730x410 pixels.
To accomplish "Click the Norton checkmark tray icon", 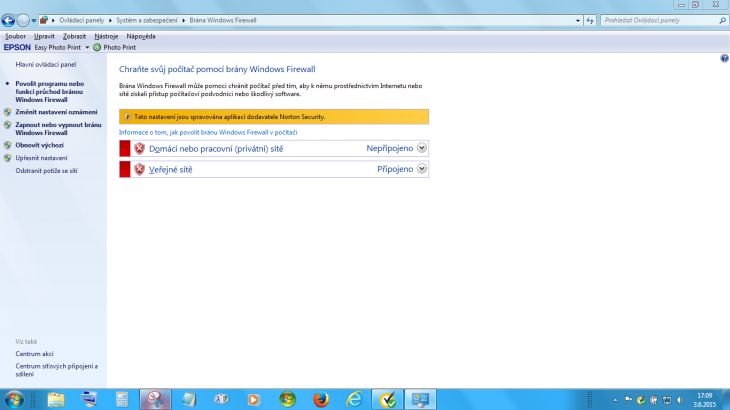I will (x=641, y=400).
